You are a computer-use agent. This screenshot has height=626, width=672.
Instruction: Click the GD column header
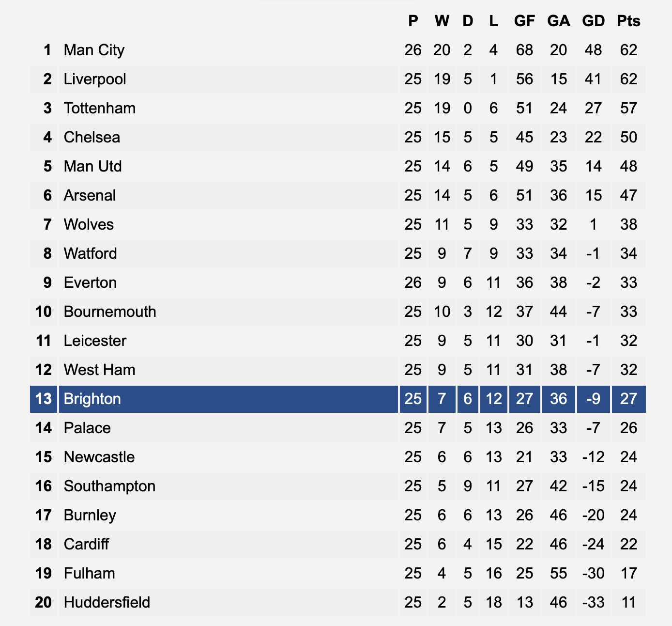point(594,21)
